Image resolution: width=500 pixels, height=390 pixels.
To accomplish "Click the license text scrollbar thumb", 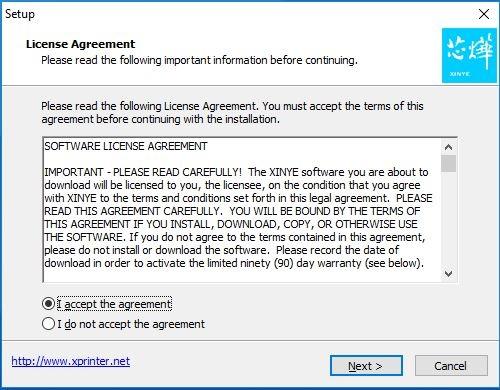I will 448,163.
